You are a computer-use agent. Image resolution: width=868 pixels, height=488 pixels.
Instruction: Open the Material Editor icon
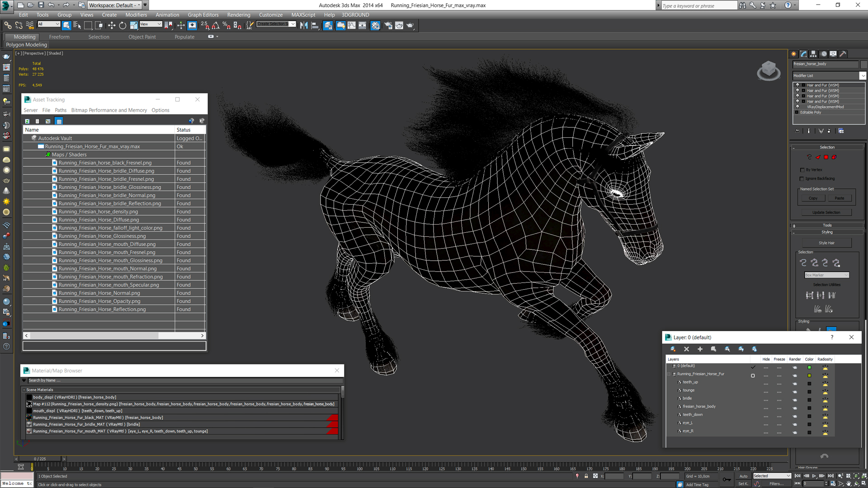click(x=375, y=25)
